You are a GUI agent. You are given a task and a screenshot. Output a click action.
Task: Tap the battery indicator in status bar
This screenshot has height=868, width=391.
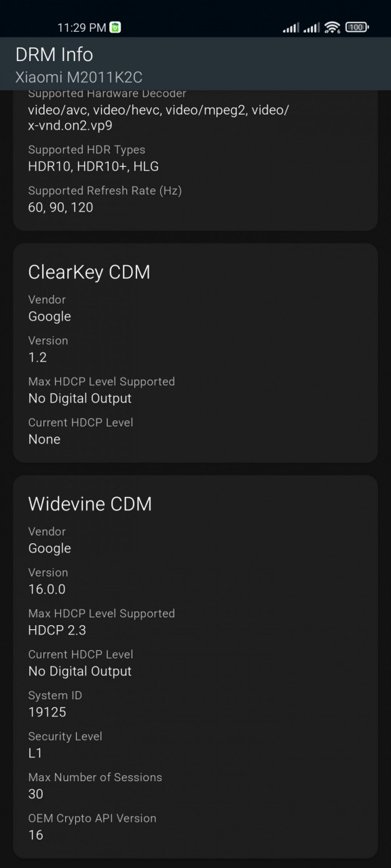click(357, 27)
